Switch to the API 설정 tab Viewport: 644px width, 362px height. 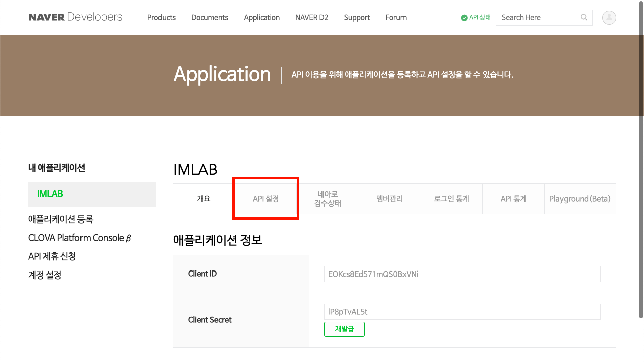(x=266, y=199)
